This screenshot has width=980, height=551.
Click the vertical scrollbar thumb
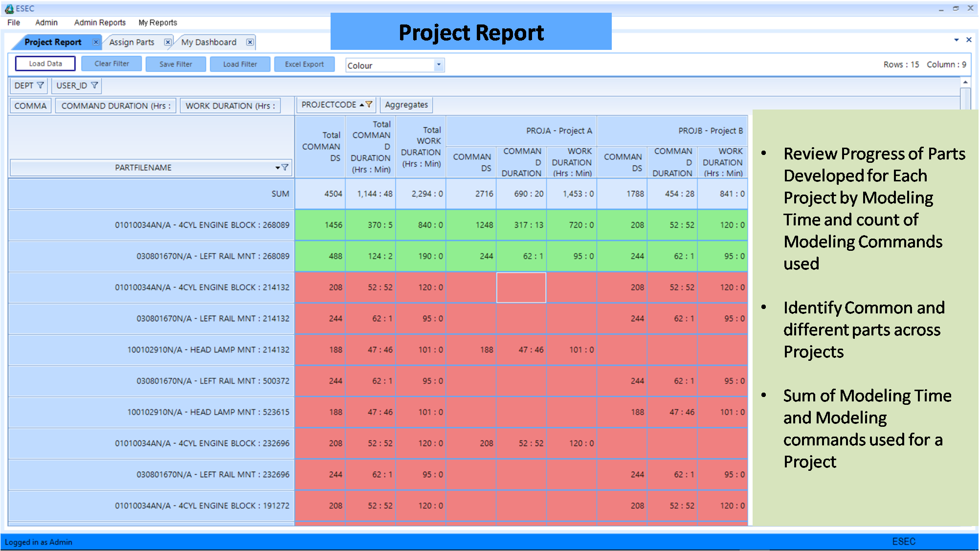click(965, 99)
